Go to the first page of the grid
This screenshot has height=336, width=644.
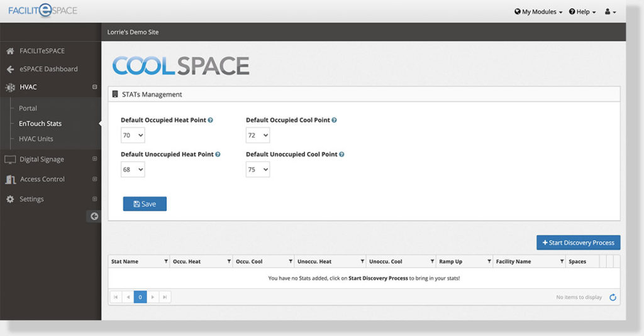(116, 297)
